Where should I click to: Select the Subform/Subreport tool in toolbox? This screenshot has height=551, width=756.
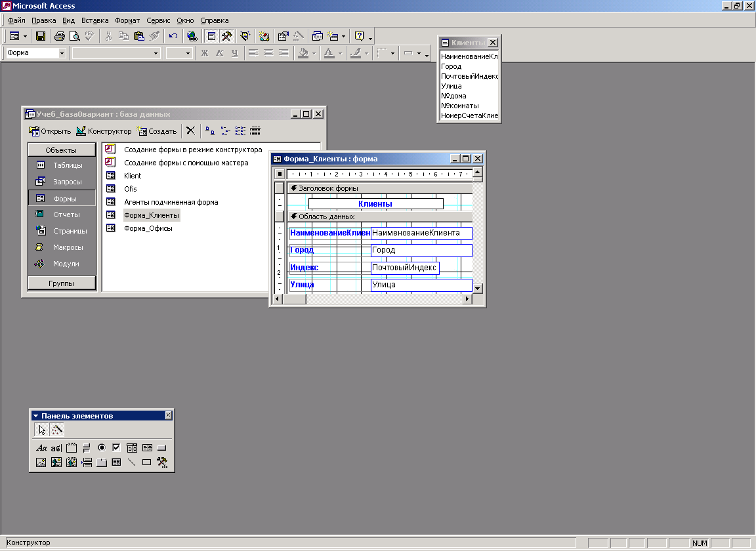116,462
